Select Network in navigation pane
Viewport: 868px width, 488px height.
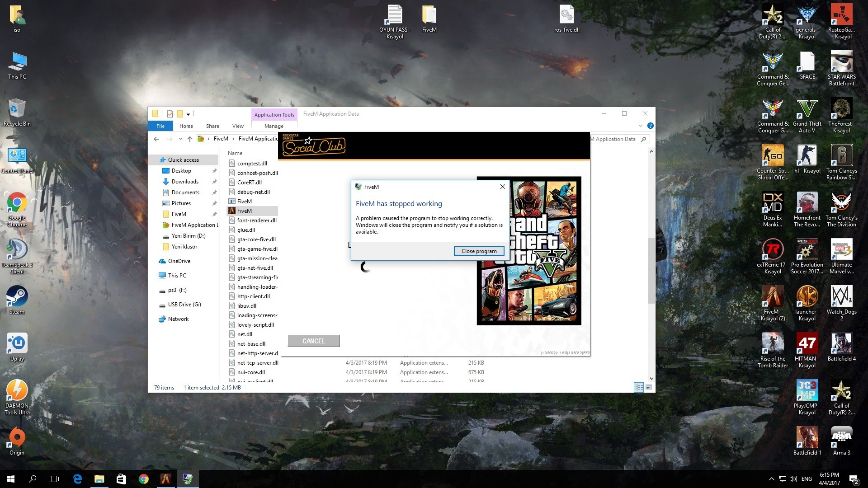click(178, 319)
